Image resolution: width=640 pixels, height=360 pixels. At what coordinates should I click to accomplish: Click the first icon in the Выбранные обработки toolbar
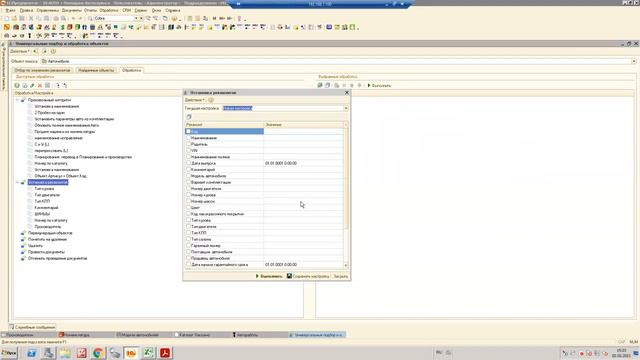pos(320,85)
